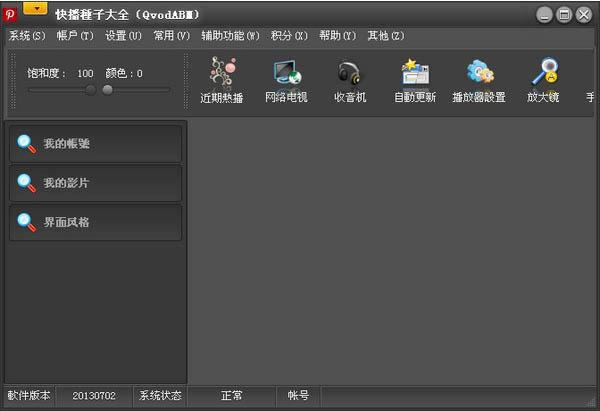Expand the 界面风格 interface style panel
The height and width of the screenshot is (411, 600).
(x=96, y=222)
